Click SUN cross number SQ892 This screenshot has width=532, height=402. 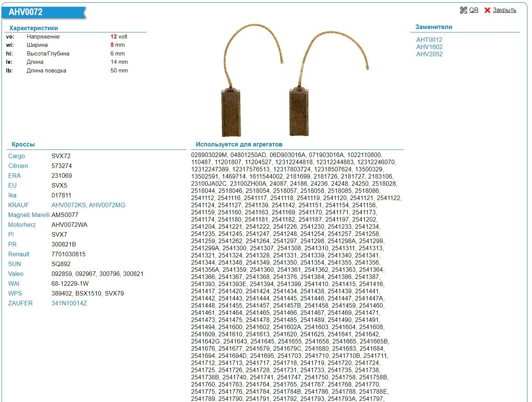click(61, 264)
